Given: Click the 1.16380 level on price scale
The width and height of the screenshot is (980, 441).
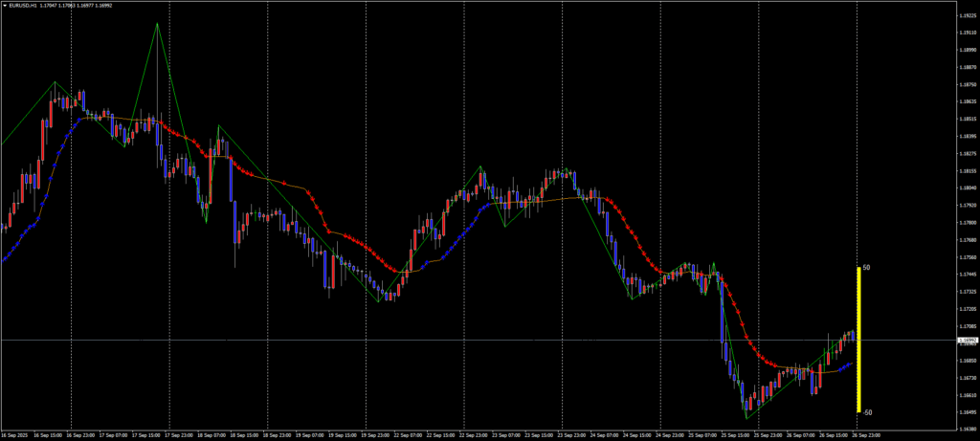Looking at the screenshot, I should (967, 430).
